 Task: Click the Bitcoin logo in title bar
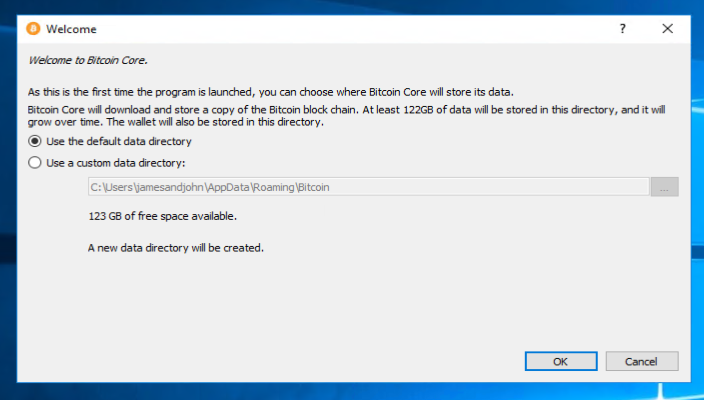click(32, 29)
